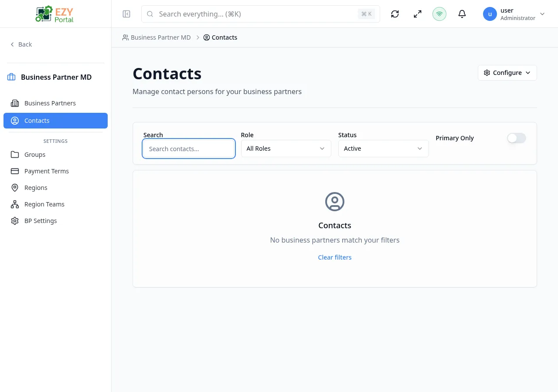Click the fullscreen expand icon
This screenshot has height=392, width=558.
pyautogui.click(x=417, y=14)
